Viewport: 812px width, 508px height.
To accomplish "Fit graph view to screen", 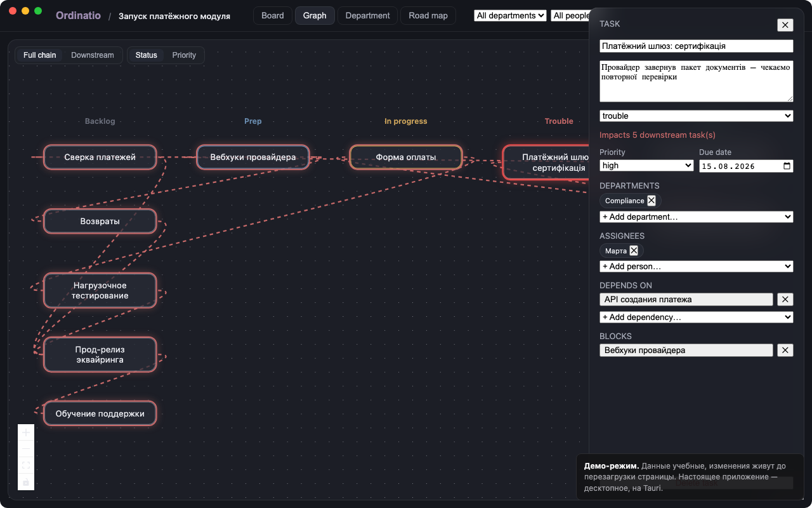I will pos(26,465).
